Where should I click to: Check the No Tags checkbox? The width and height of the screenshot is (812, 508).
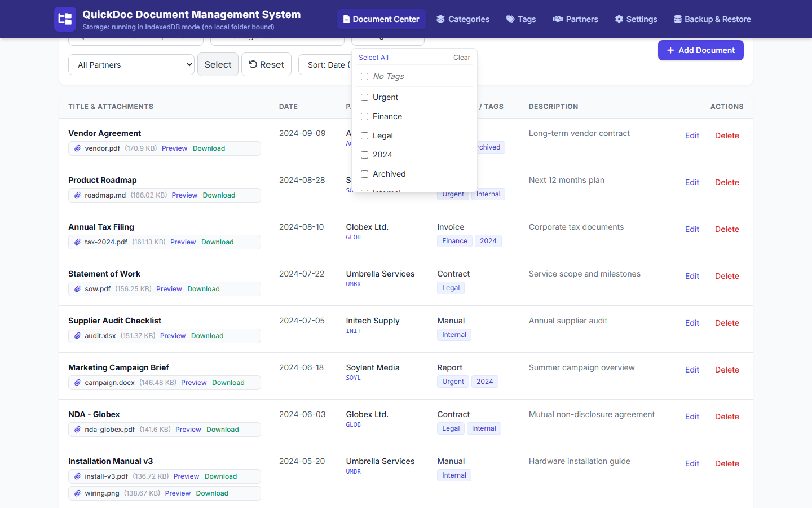coord(364,76)
